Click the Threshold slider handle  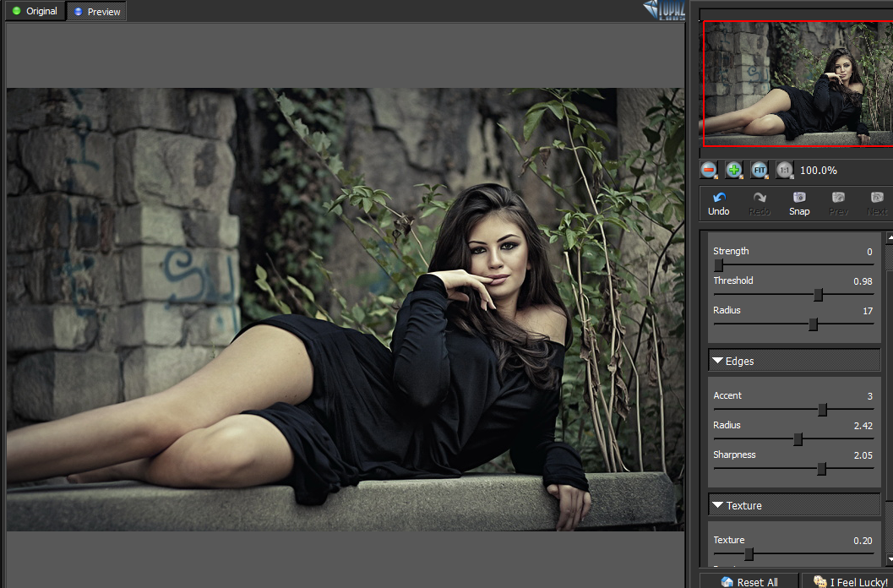click(x=818, y=295)
